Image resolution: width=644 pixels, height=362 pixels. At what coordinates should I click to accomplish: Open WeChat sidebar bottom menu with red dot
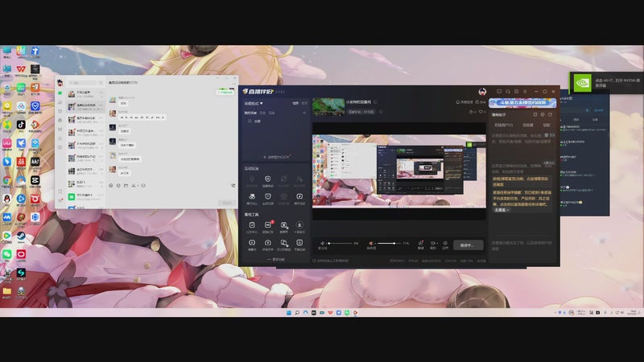click(x=60, y=200)
